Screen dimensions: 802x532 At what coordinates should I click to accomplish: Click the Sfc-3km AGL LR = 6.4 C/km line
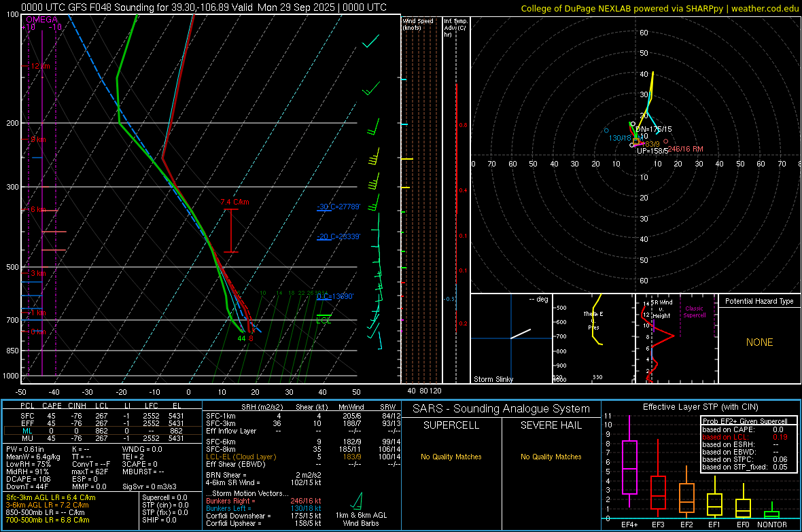(x=51, y=497)
